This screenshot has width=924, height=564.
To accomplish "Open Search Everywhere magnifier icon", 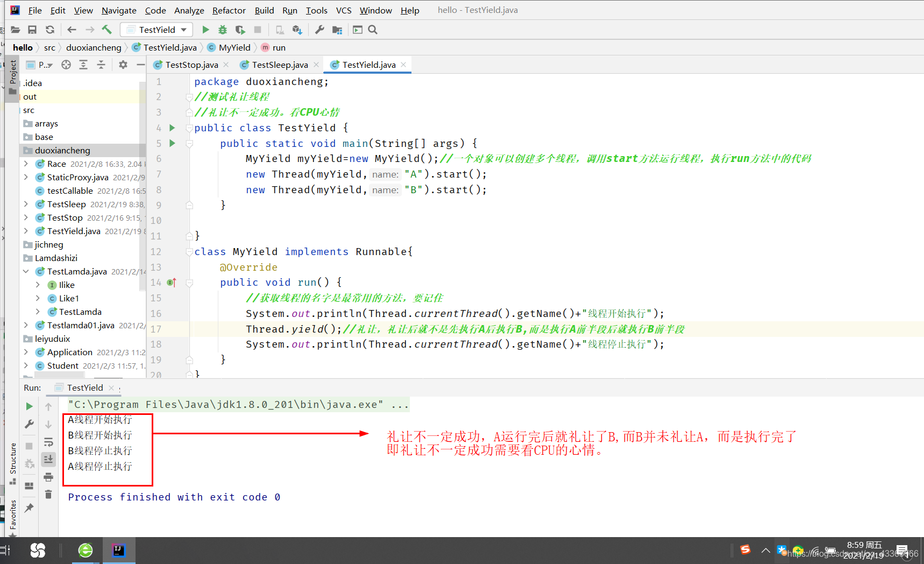I will (x=373, y=30).
